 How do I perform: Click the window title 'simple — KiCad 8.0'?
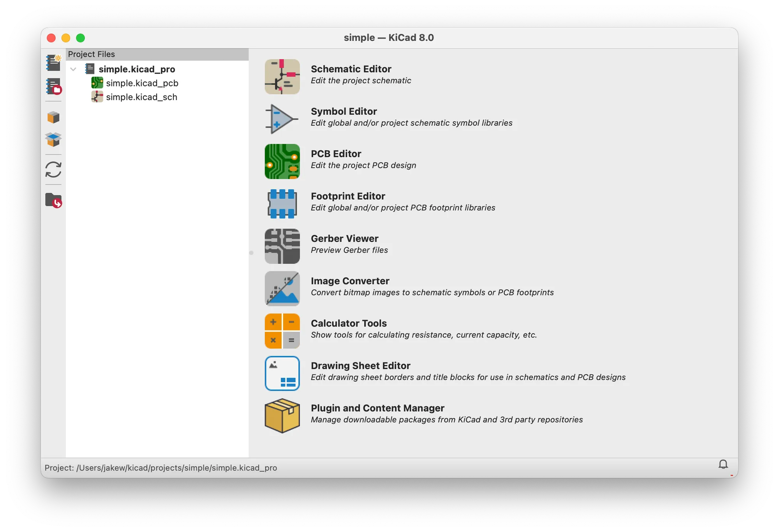tap(389, 38)
